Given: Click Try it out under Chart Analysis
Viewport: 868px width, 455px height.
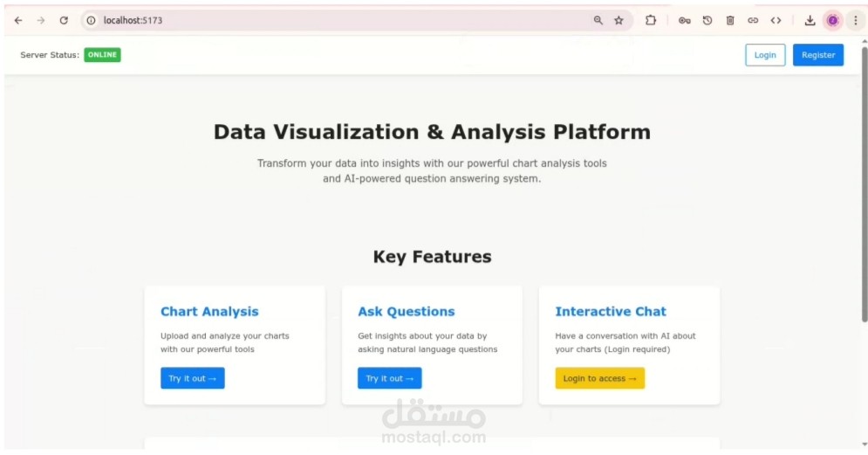Looking at the screenshot, I should [x=193, y=378].
